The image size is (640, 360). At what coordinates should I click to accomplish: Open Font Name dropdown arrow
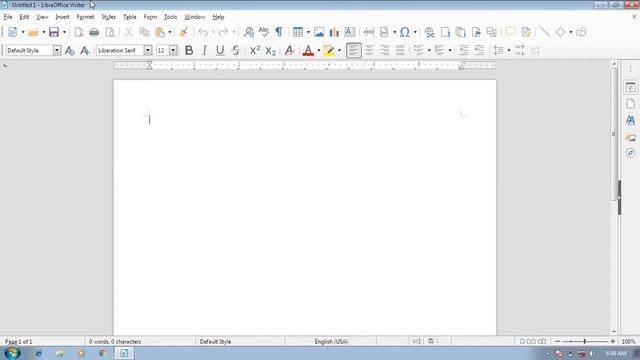tap(148, 50)
